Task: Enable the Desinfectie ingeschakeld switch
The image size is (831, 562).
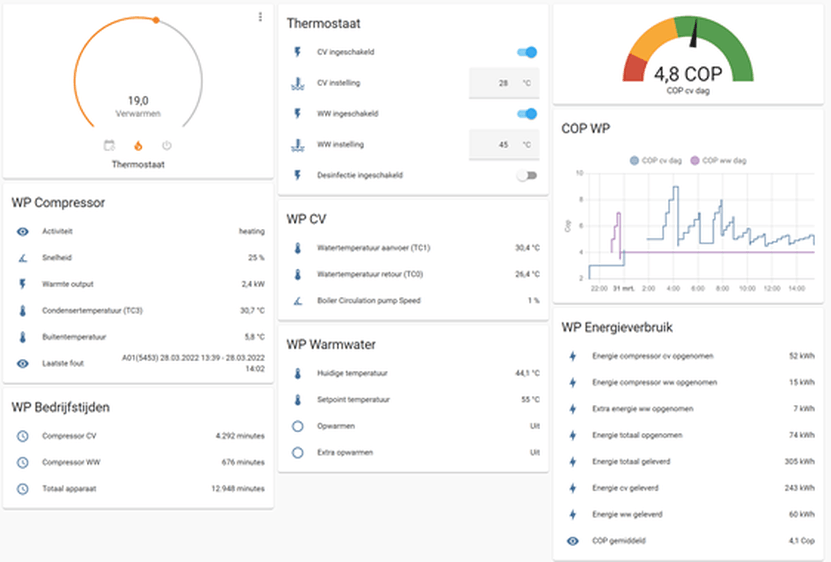Action: pyautogui.click(x=527, y=175)
